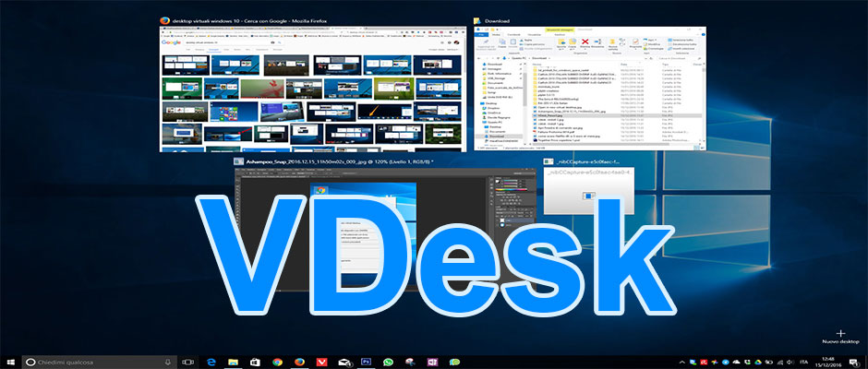Click the Explorer 'Cerca in Download' search box
Viewport: 868px width, 369px height.
pyautogui.click(x=680, y=58)
